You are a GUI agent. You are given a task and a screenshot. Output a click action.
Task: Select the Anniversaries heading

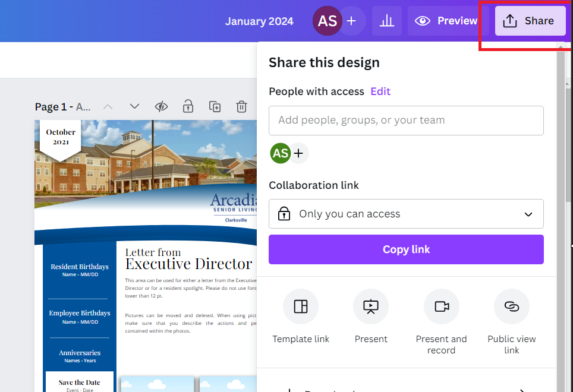80,353
